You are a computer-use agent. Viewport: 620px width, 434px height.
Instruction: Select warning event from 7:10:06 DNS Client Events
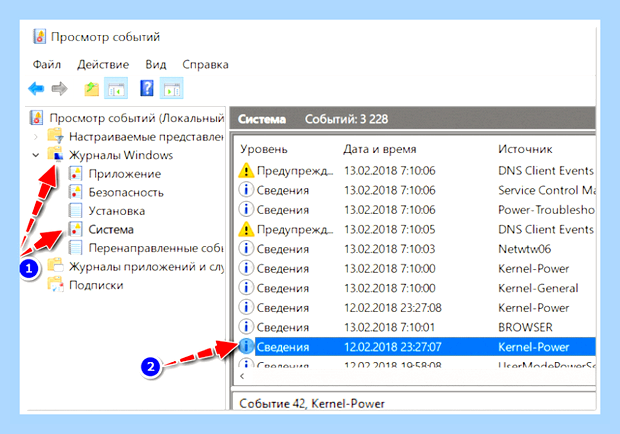(417, 171)
